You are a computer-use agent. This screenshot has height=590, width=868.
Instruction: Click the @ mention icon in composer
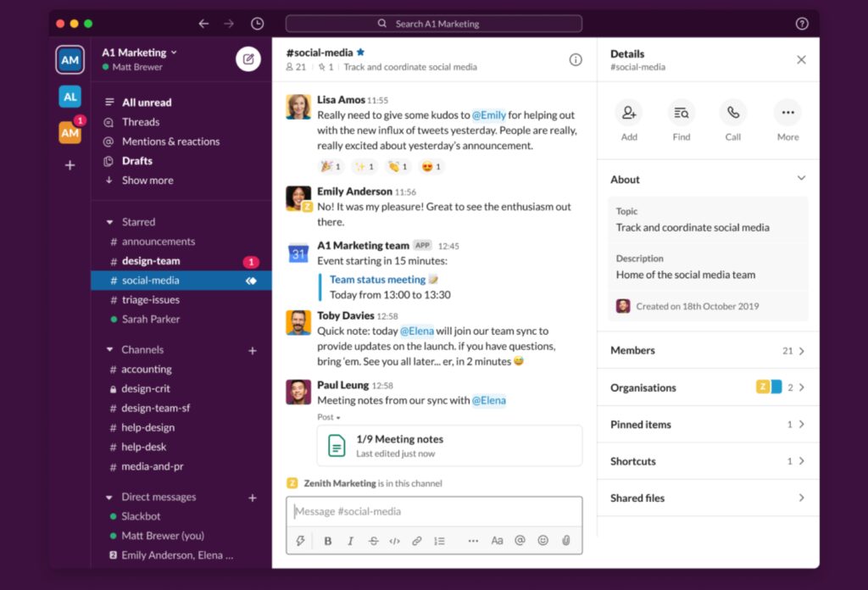pos(520,540)
